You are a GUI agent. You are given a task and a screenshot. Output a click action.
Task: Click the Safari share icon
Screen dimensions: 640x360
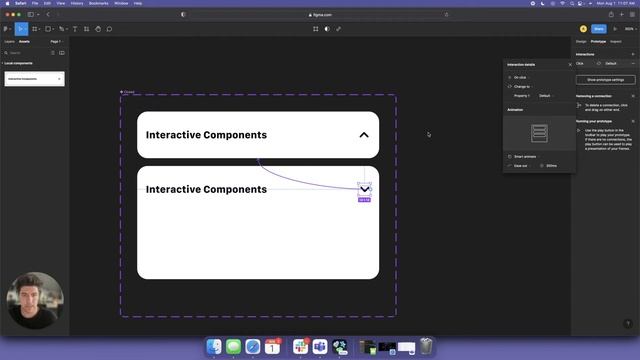tap(611, 15)
